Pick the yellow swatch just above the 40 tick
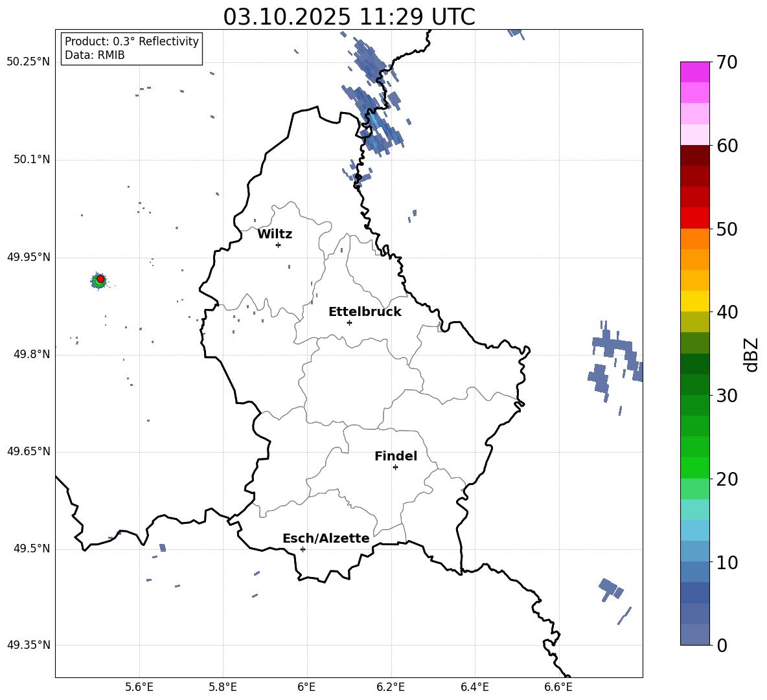This screenshot has height=700, width=767. click(694, 301)
